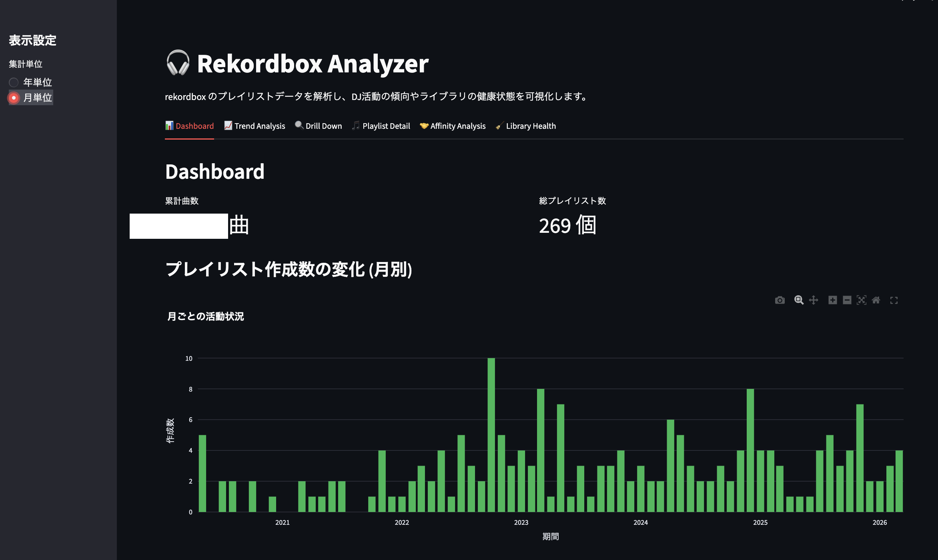
Task: Click the Rekordbox Analyzer page title
Action: click(312, 64)
